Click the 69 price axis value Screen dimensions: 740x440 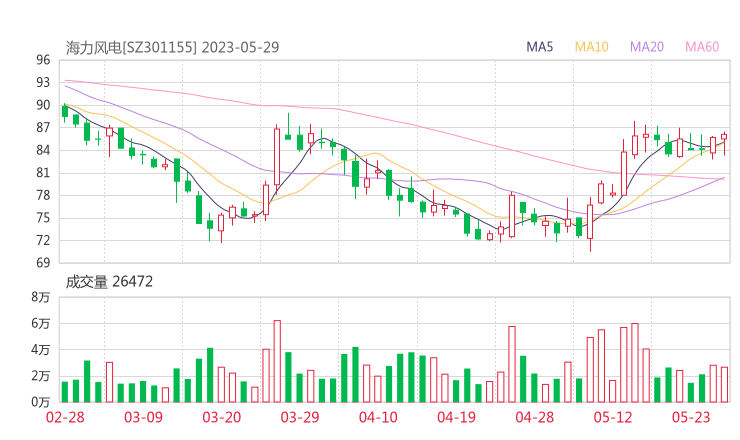coord(43,262)
